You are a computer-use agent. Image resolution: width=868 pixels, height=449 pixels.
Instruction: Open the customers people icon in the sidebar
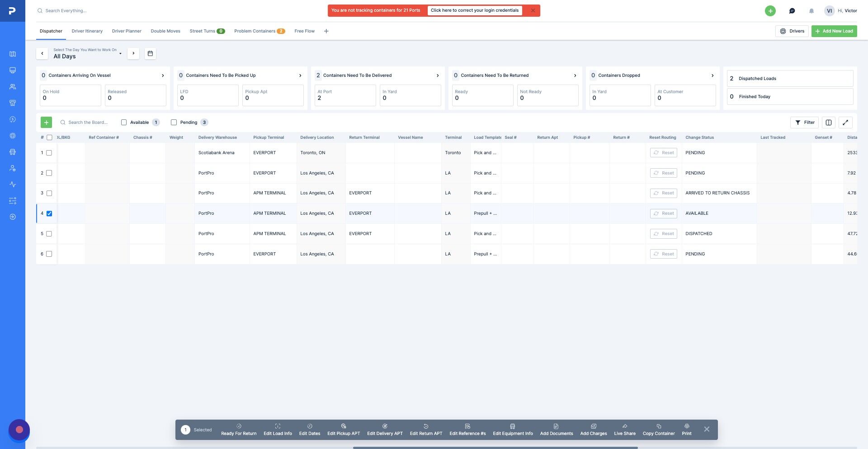(13, 87)
